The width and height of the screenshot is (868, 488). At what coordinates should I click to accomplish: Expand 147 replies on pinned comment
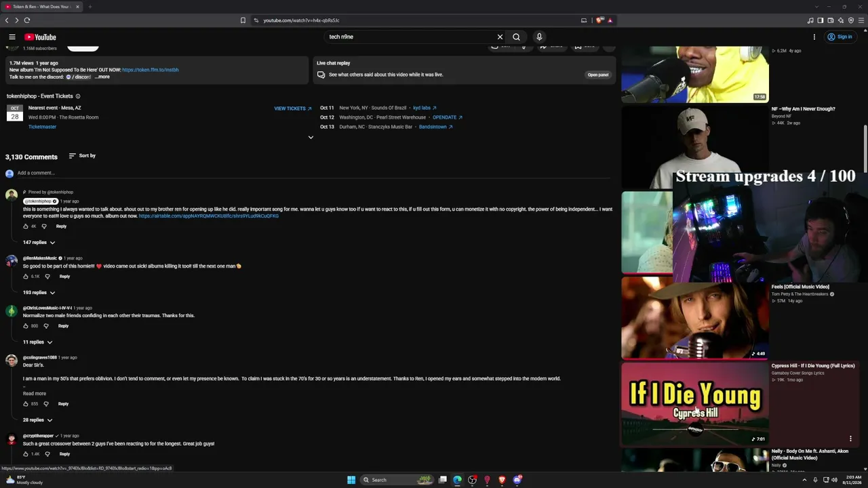point(39,243)
